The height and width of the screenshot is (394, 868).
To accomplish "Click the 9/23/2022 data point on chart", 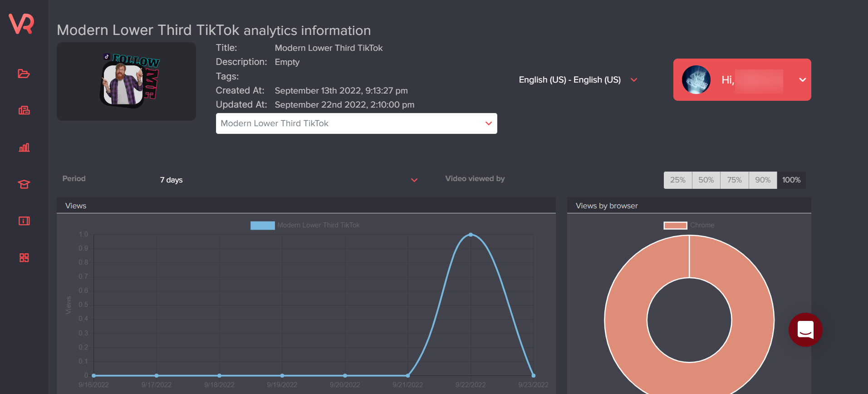I will point(533,375).
